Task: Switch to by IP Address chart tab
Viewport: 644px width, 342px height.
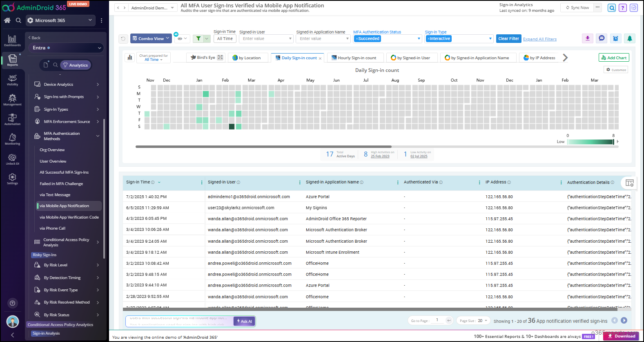Action: click(x=539, y=58)
